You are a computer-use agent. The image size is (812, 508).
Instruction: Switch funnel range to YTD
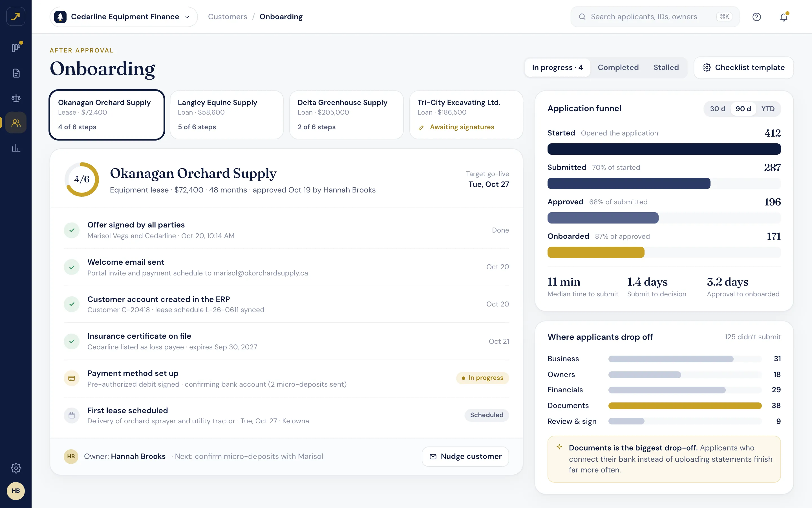768,109
